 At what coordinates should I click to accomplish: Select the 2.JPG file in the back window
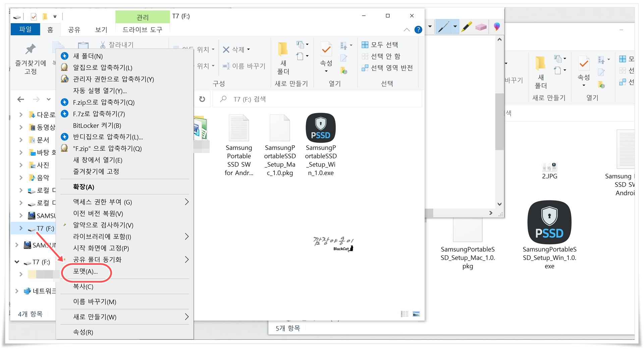click(549, 170)
